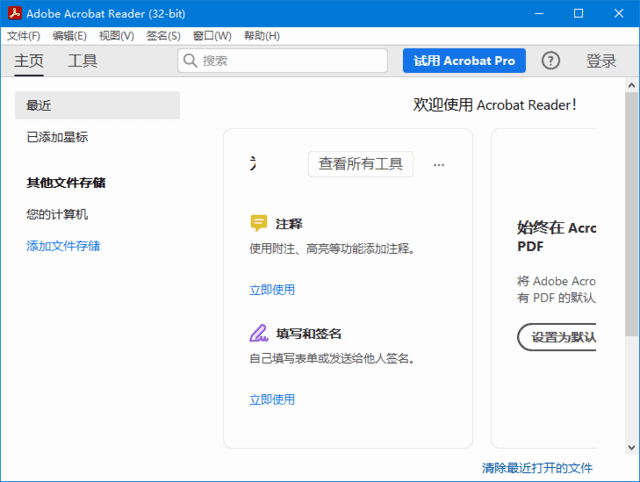This screenshot has height=482, width=640.
Task: Click the vertical scrollbar thumb
Action: click(x=631, y=214)
